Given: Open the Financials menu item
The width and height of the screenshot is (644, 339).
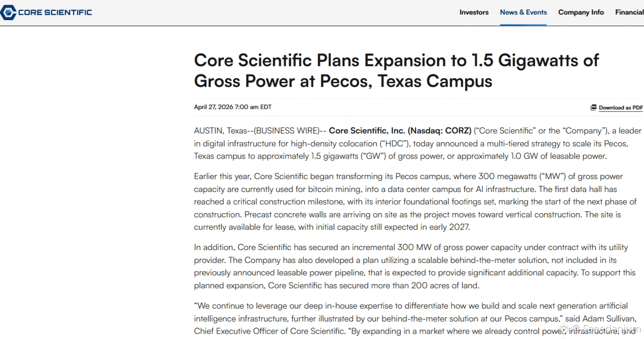Looking at the screenshot, I should click(629, 13).
